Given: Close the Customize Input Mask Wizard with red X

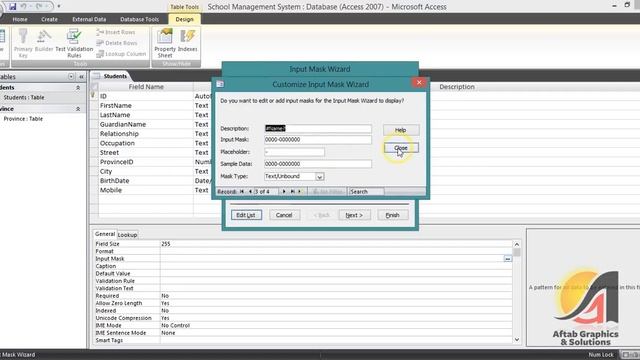Looking at the screenshot, I should point(419,82).
